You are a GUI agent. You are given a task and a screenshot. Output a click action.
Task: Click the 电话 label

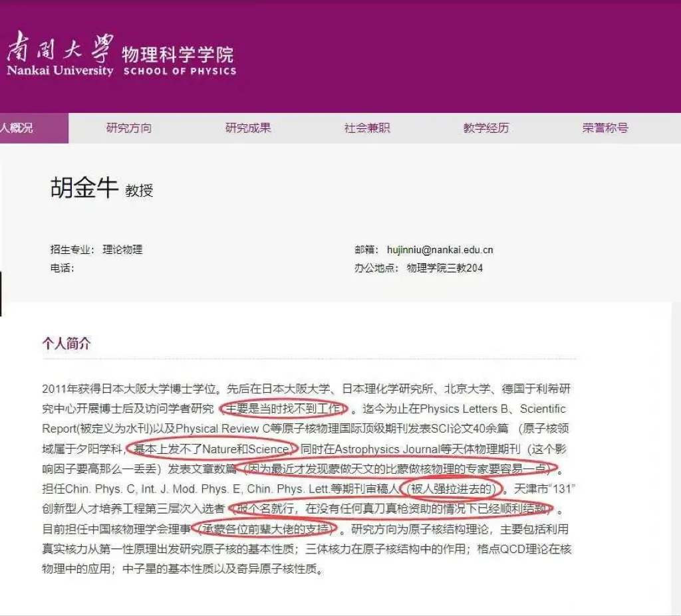click(x=62, y=268)
